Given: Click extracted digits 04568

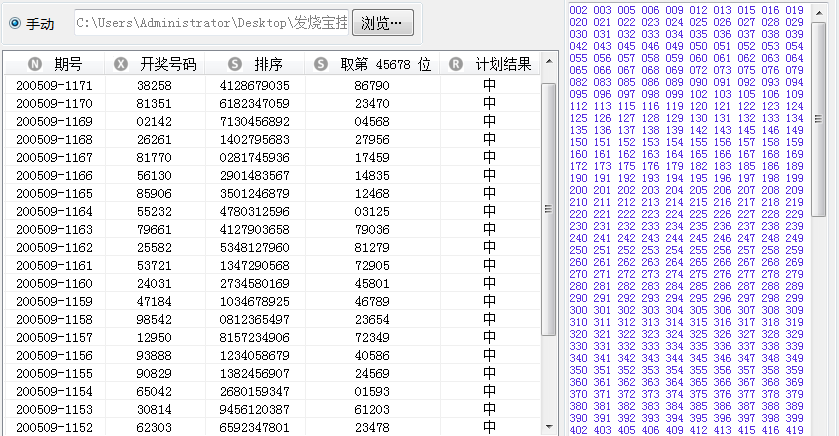Looking at the screenshot, I should click(x=372, y=121).
